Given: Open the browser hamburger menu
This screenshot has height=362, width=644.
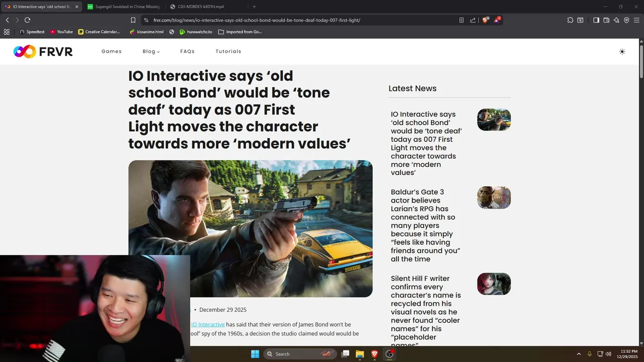Looking at the screenshot, I should coord(636,20).
